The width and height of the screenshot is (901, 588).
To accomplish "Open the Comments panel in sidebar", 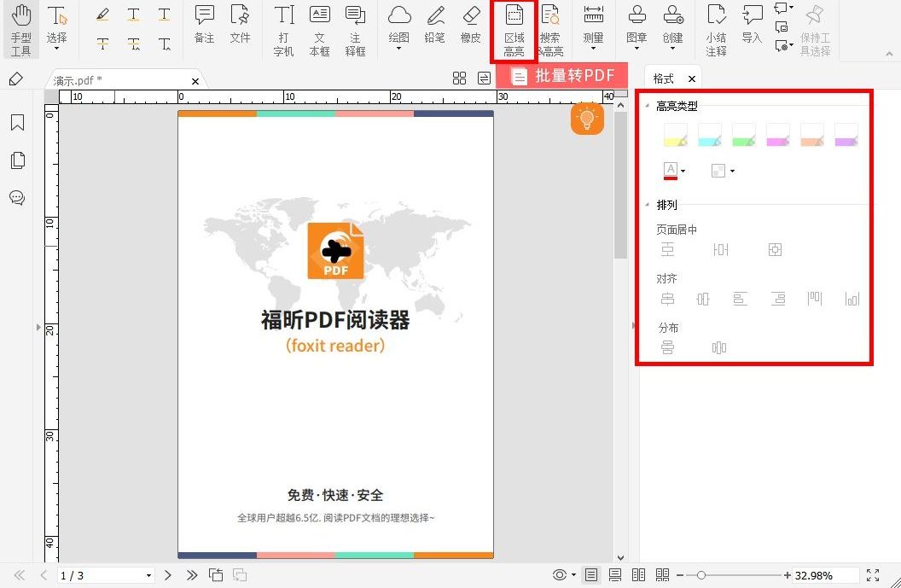I will [17, 198].
